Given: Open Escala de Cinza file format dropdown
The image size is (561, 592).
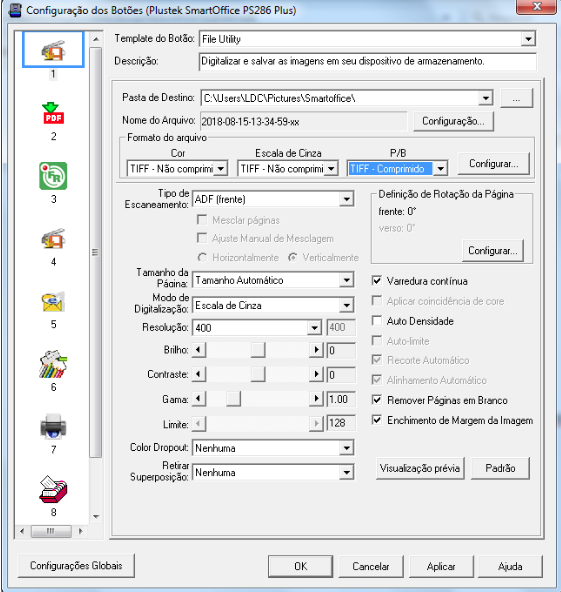Looking at the screenshot, I should (x=331, y=168).
